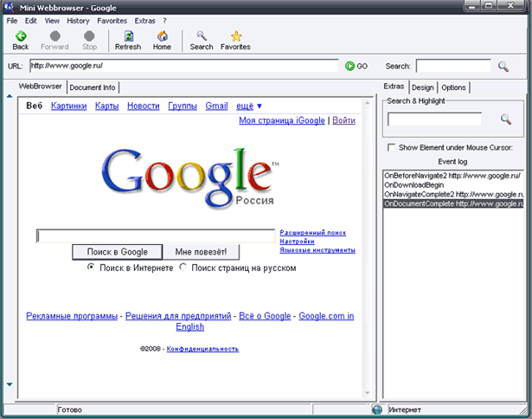Click the 'Поиск в Google' button
532x419 pixels.
(117, 251)
